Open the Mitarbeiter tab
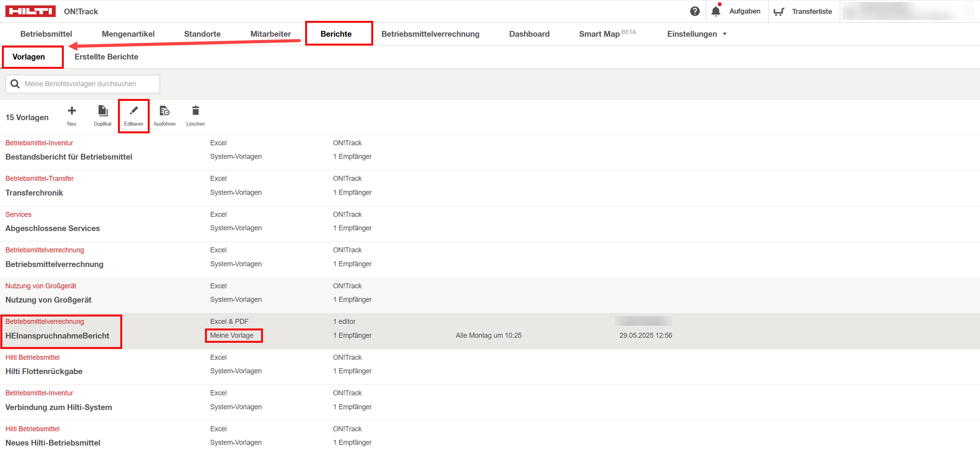Image resolution: width=980 pixels, height=456 pixels. click(270, 34)
